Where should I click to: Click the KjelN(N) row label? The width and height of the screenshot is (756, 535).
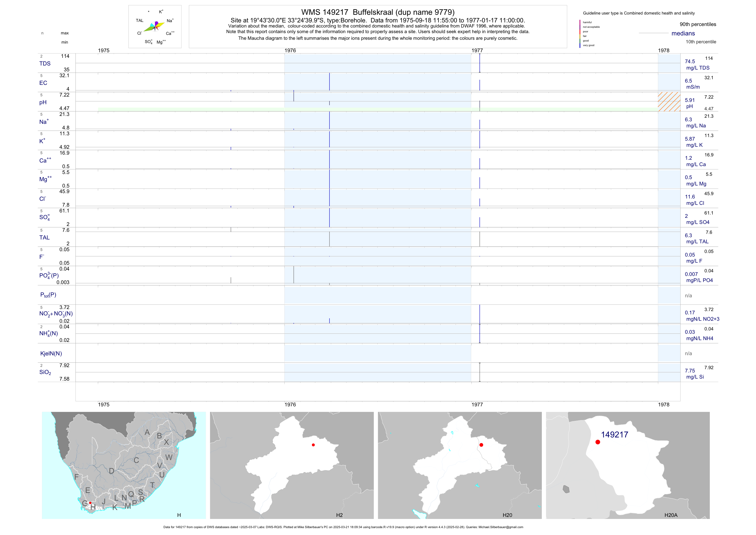click(x=51, y=354)
